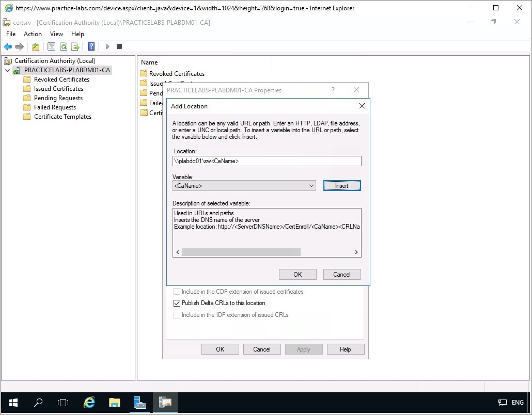This screenshot has width=532, height=415.
Task: Open the View menu
Action: point(56,34)
